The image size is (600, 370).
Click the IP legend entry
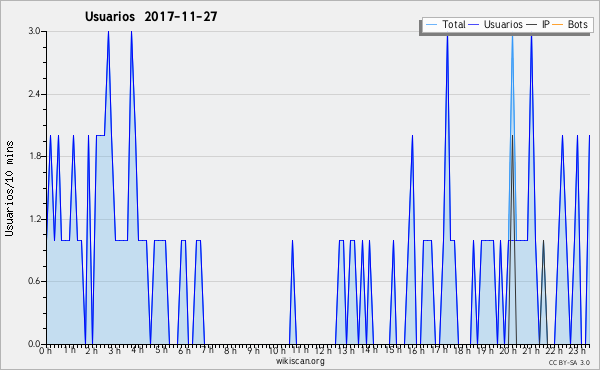(x=538, y=24)
